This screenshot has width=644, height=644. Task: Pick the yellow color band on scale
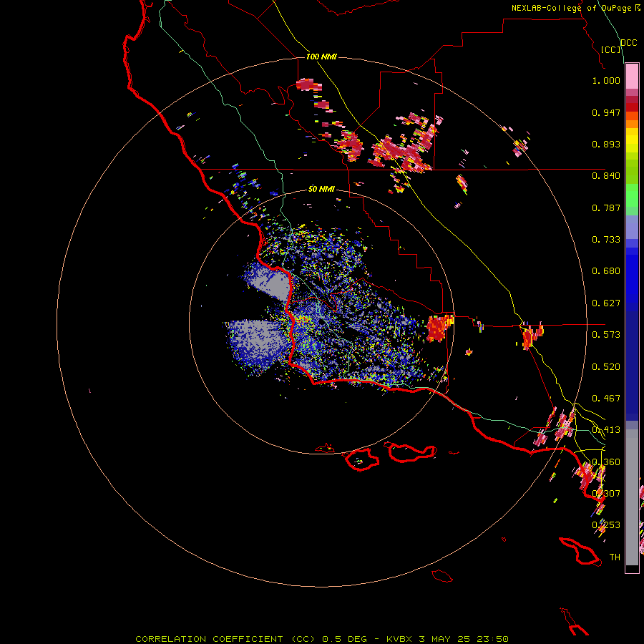632,141
